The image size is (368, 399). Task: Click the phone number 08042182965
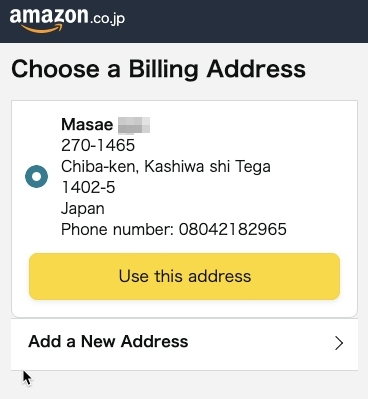coord(233,229)
